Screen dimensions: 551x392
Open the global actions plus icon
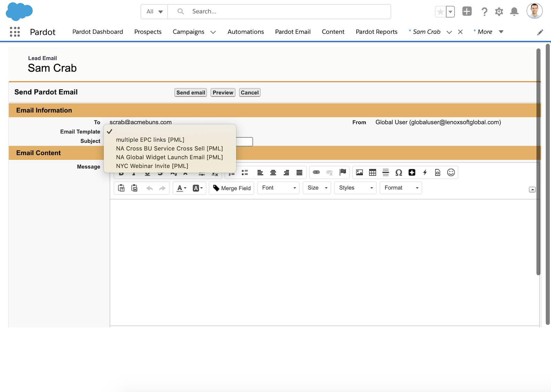(467, 11)
